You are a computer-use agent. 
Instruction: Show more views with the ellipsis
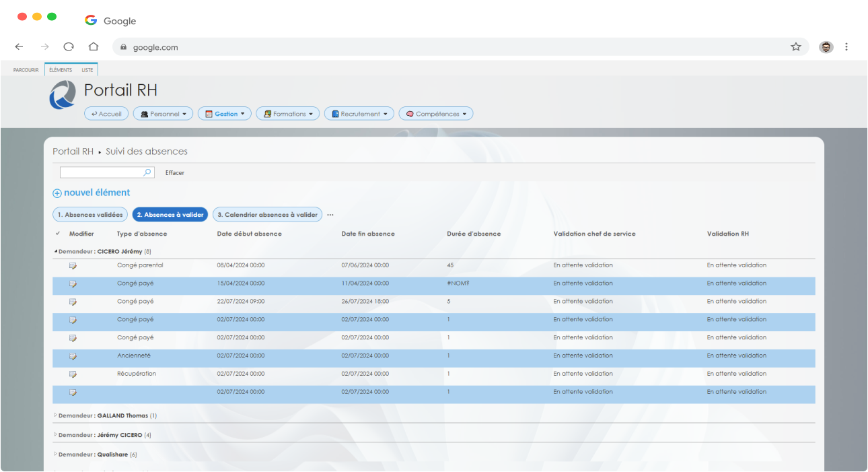coord(330,215)
